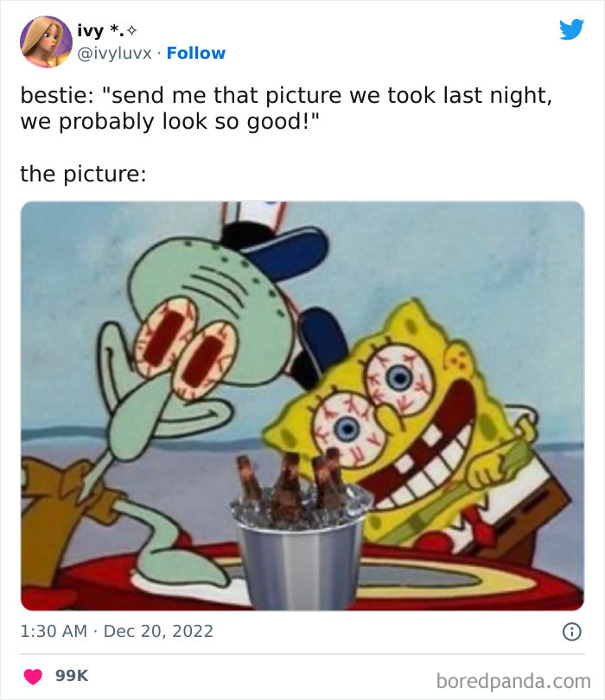Click the Follow link for @ivyluvx
This screenshot has height=700, width=605.
click(x=197, y=52)
